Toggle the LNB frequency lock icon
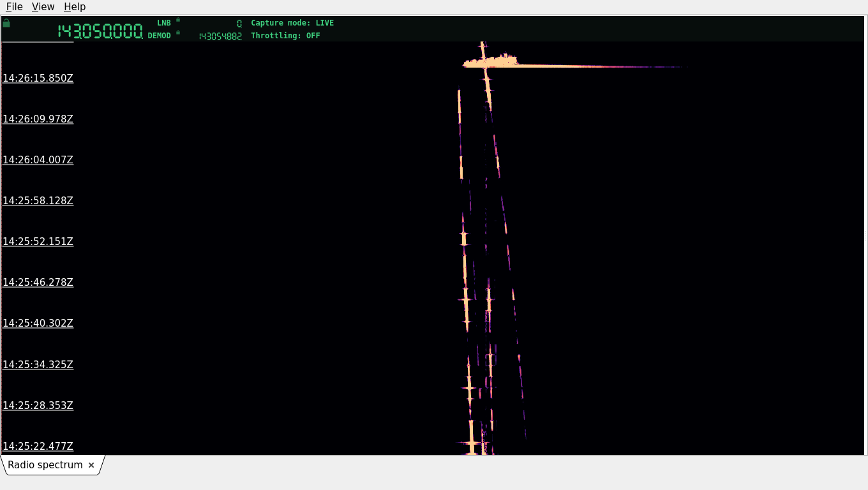Screen dimensions: 868x490 click(178, 20)
